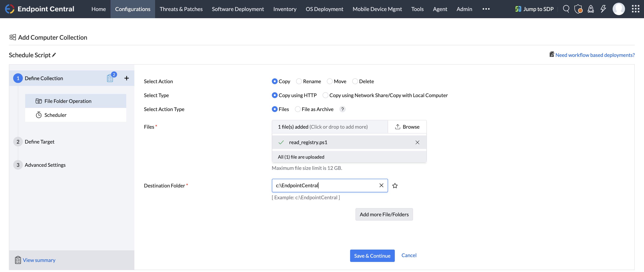
Task: Open the user profile avatar
Action: [618, 9]
